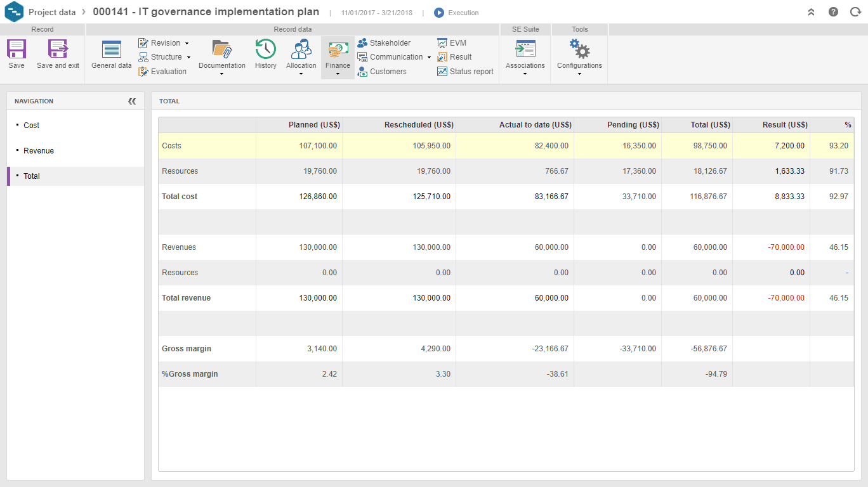Click the Pending (US$) column header

pos(618,125)
